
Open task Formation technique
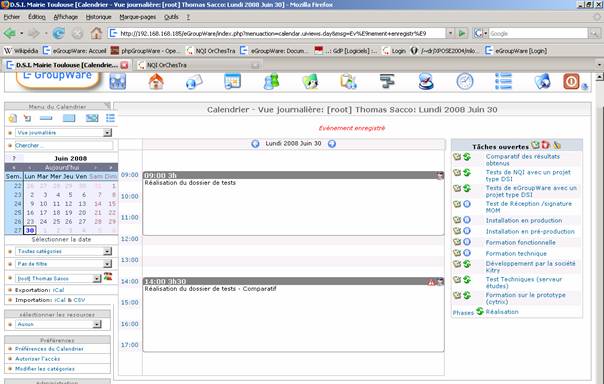(516, 253)
